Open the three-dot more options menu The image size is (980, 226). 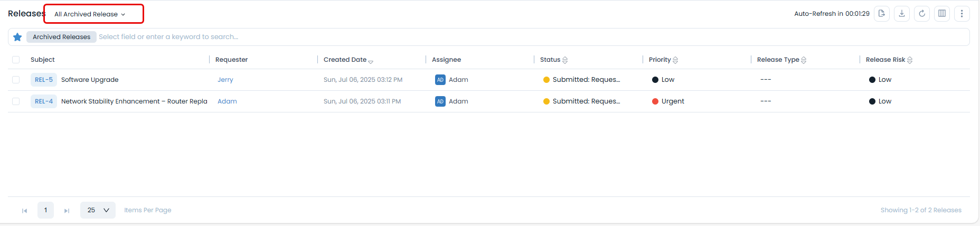coord(962,14)
